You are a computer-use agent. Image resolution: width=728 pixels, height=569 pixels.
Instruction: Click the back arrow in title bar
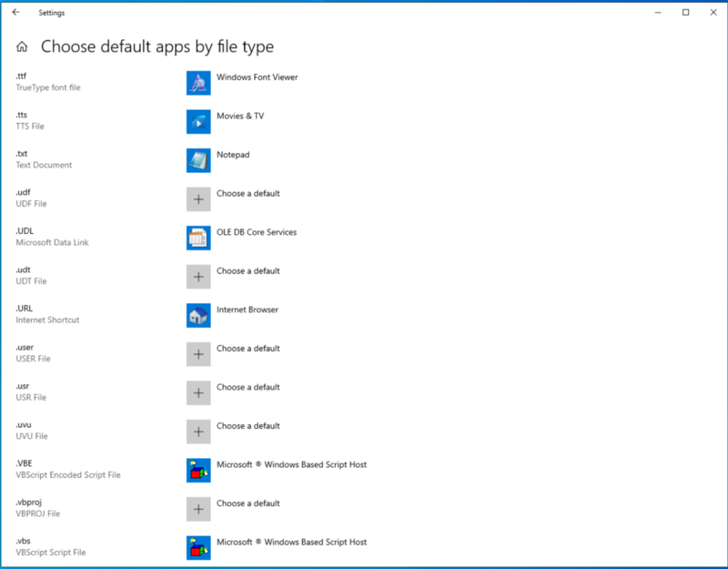click(15, 13)
